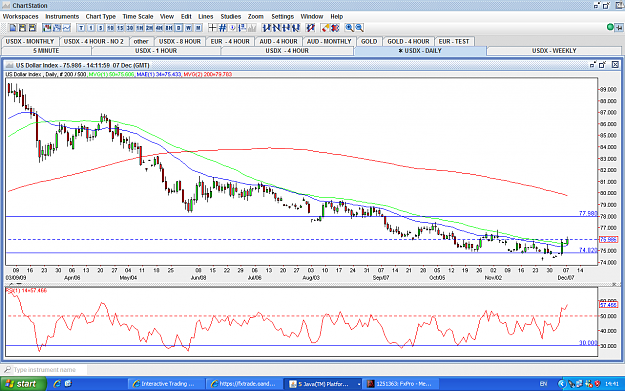Select the third line drawing tool
The width and height of the screenshot is (625, 391).
286,28
